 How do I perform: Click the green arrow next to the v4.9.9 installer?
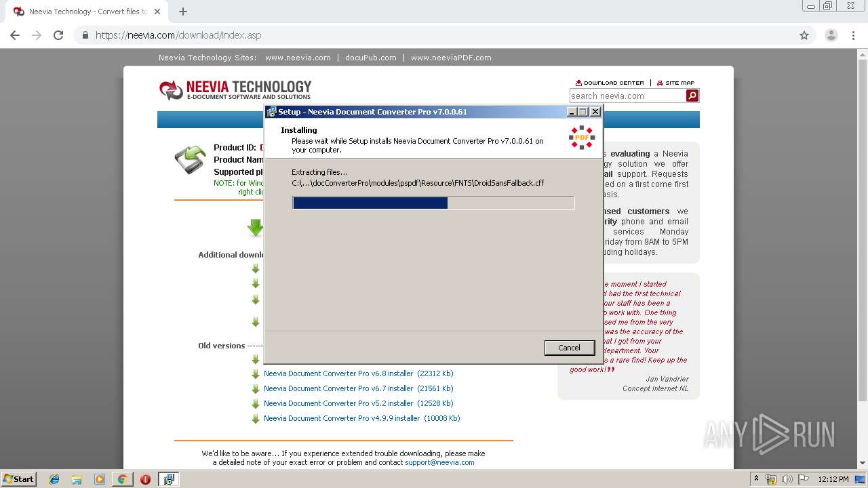[x=256, y=419]
